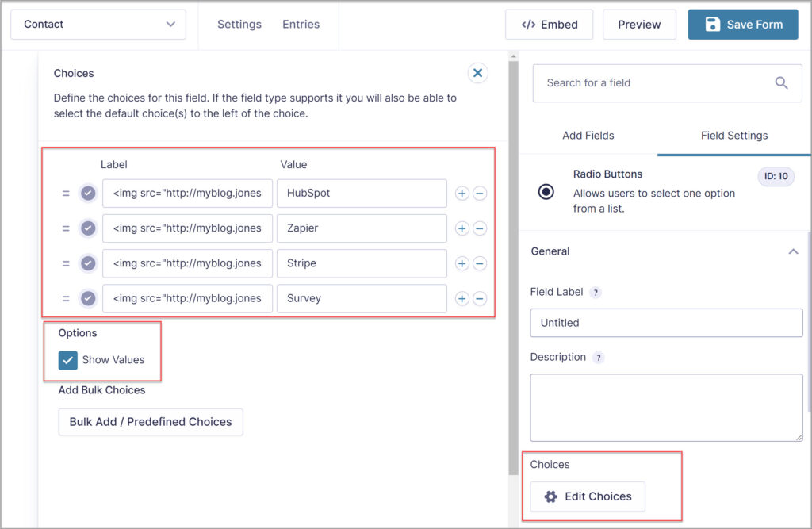
Task: Click the question mark icon beside Description
Action: point(599,357)
